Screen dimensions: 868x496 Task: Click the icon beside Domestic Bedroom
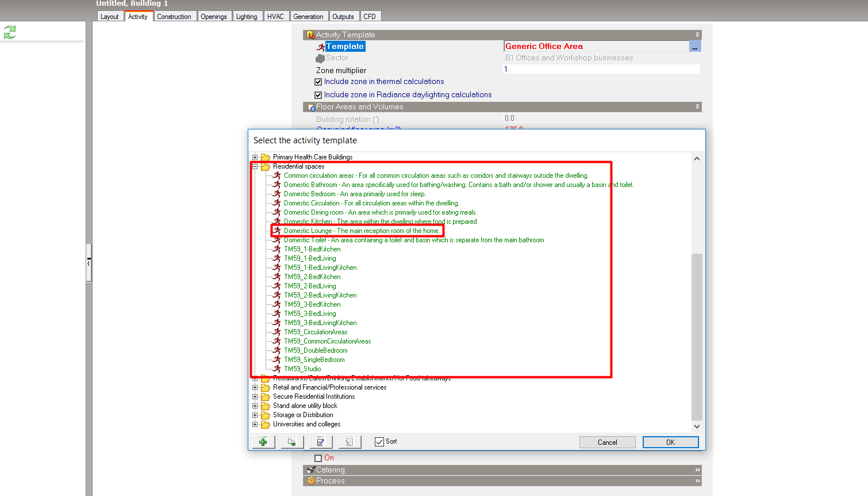click(x=277, y=194)
